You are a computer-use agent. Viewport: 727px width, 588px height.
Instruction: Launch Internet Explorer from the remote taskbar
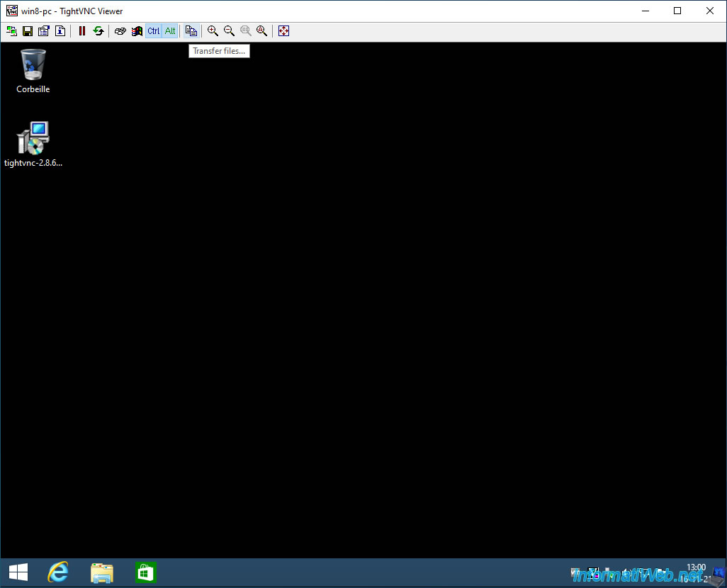tap(57, 572)
